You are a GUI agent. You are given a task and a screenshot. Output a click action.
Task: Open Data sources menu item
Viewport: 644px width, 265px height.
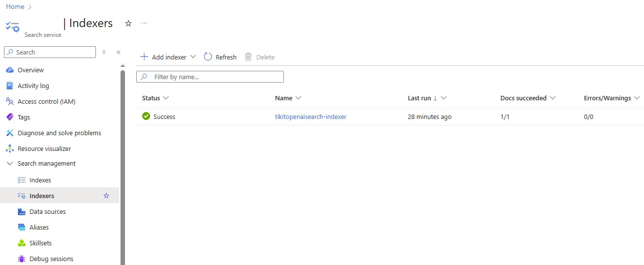pos(47,211)
